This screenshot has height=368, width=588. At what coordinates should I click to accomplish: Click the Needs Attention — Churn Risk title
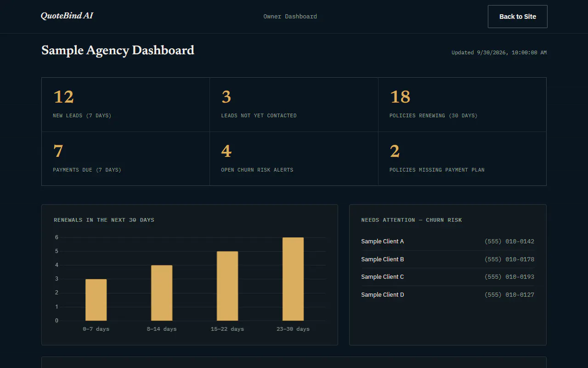click(412, 220)
